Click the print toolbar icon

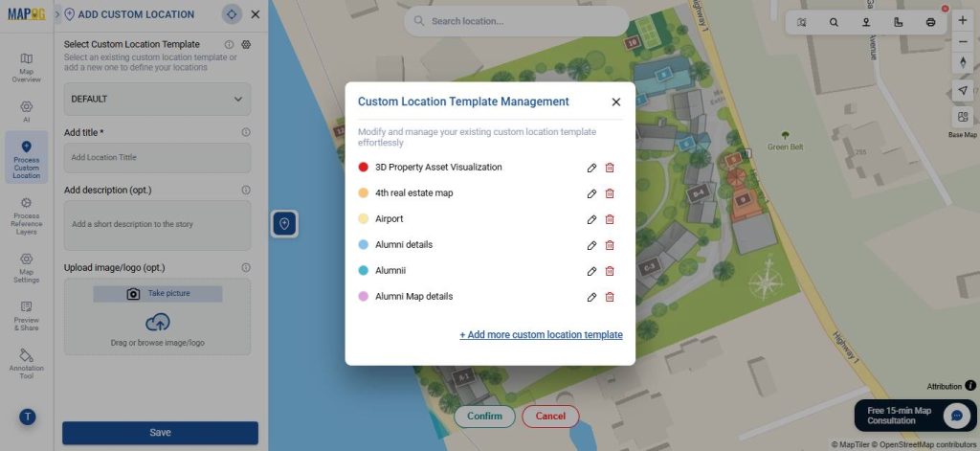(x=930, y=23)
